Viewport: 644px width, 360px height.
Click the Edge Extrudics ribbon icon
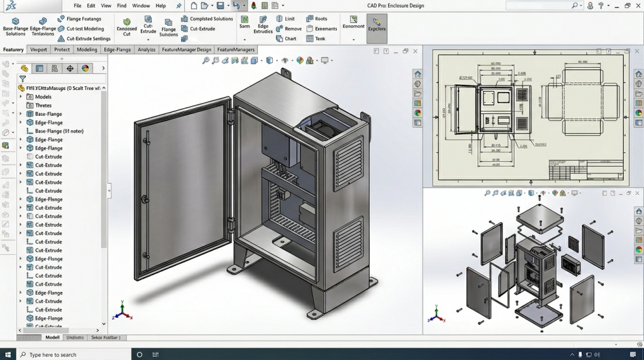(263, 20)
